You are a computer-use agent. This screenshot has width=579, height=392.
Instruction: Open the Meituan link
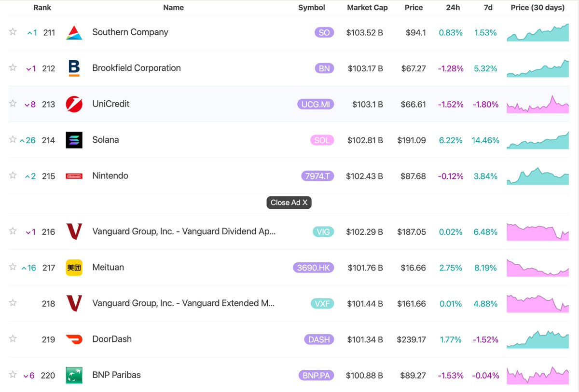[x=108, y=267]
